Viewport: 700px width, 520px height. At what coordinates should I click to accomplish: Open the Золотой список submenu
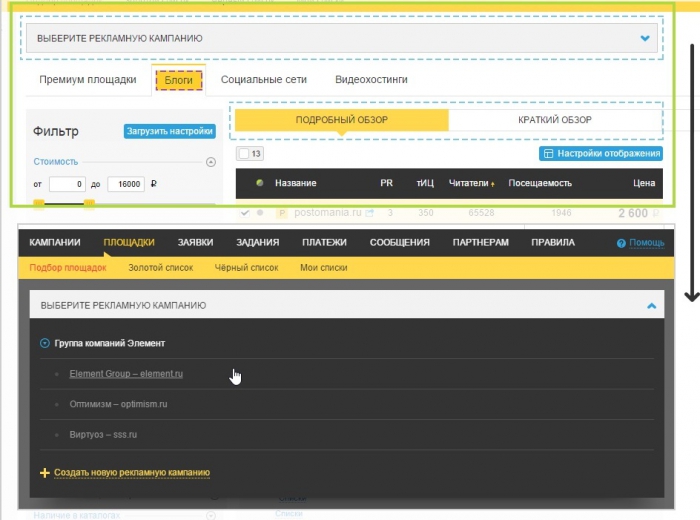click(161, 268)
